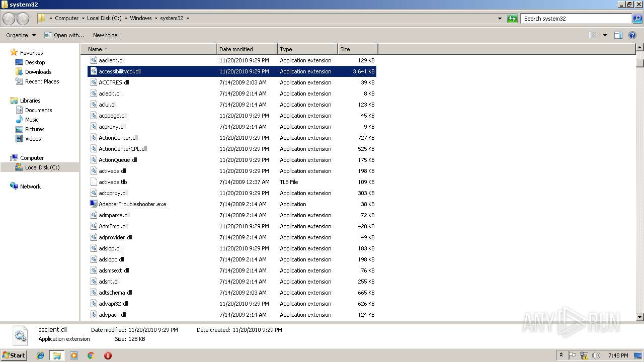The width and height of the screenshot is (644, 362).
Task: Select advpack.dll file
Action: (x=232, y=315)
